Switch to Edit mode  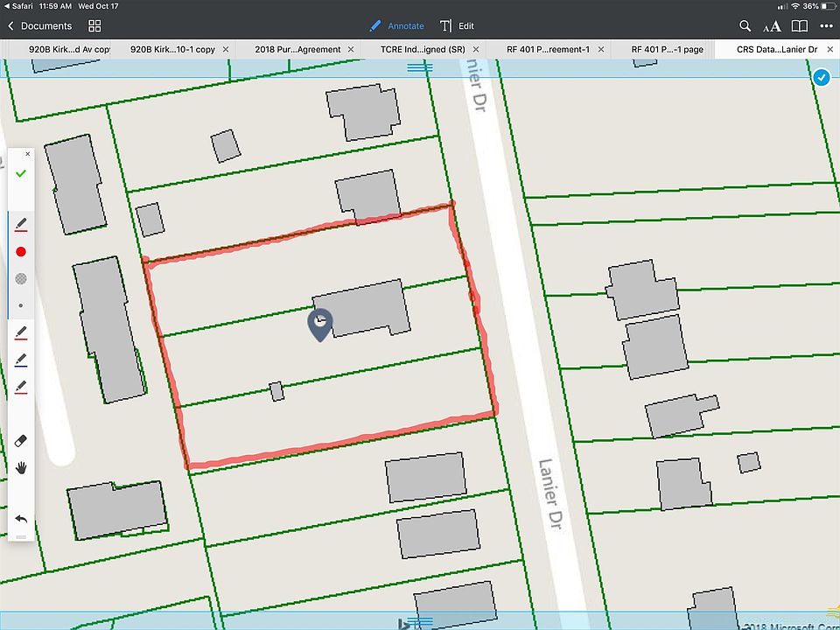click(458, 26)
